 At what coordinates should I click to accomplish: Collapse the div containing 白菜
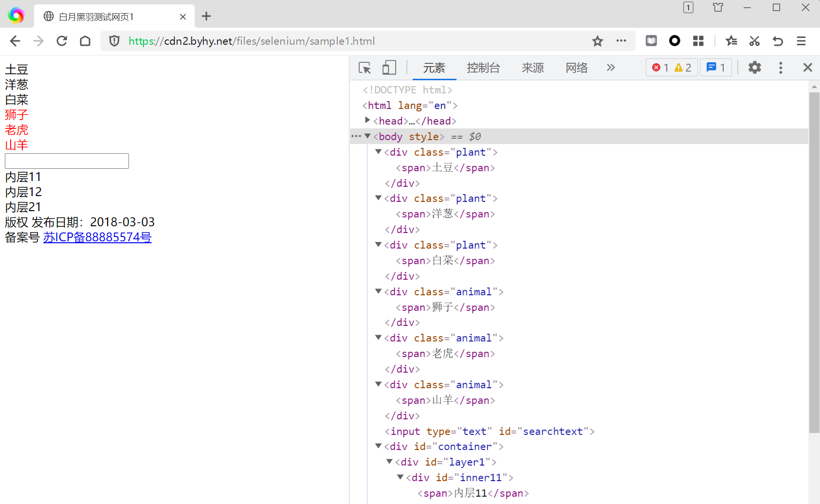click(x=378, y=245)
